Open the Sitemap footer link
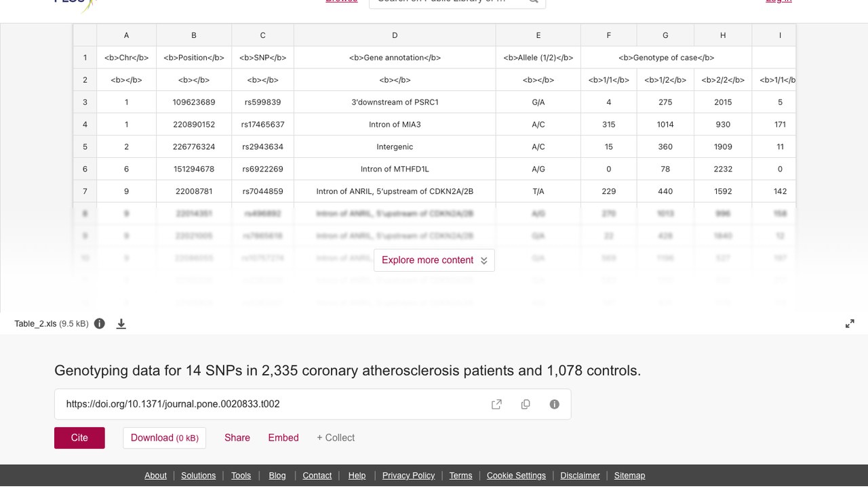Image resolution: width=868 pixels, height=488 pixels. (x=629, y=476)
